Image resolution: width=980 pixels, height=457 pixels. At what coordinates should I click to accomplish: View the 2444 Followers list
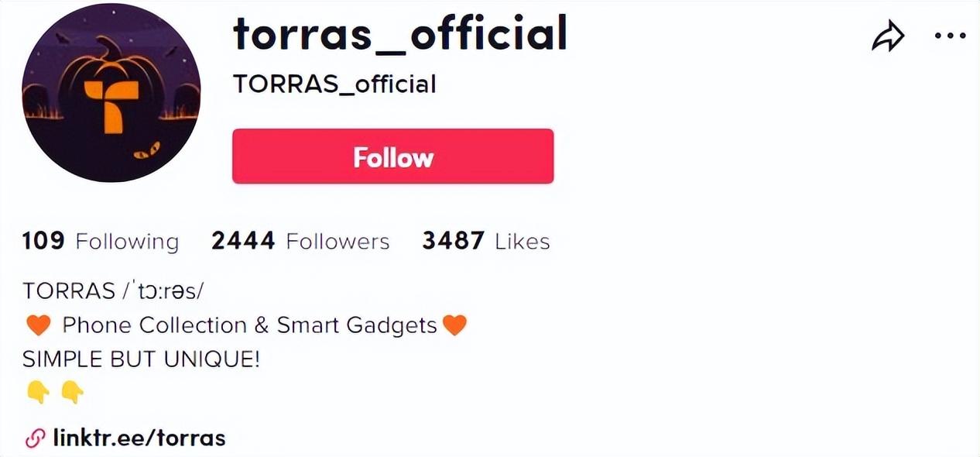point(300,241)
